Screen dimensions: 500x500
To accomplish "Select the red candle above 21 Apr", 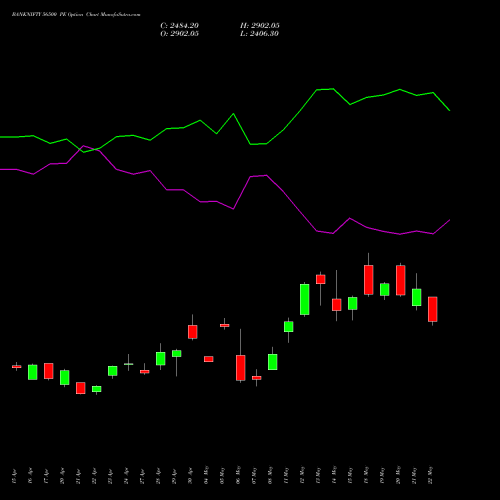I will (81, 388).
